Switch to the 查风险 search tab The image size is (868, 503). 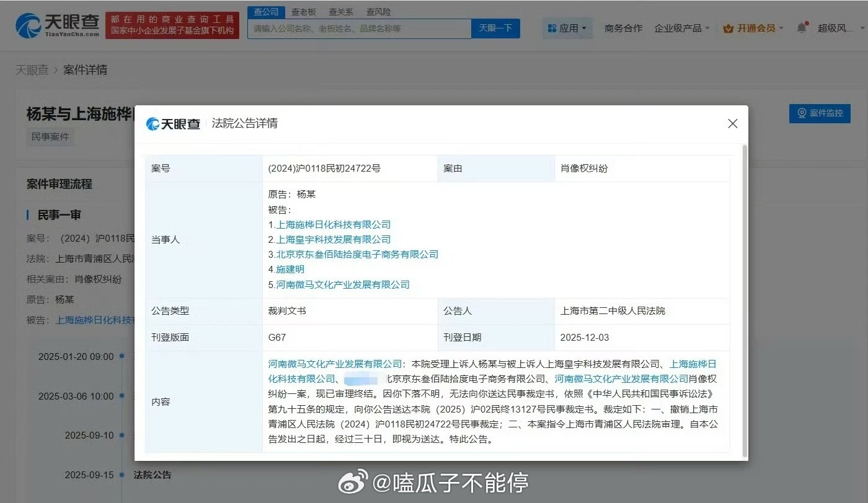[x=379, y=11]
